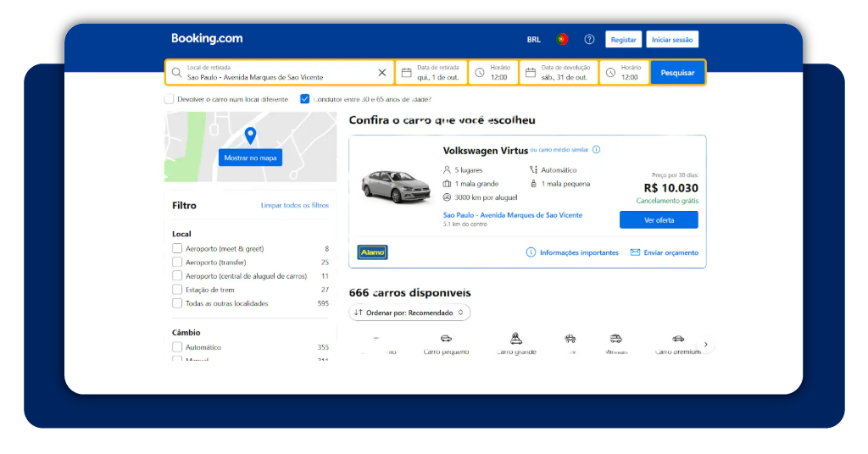Viewport: 868px width, 454px height.
Task: Toggle Condutor entre 30 e 65 anos checkbox
Action: click(x=304, y=99)
